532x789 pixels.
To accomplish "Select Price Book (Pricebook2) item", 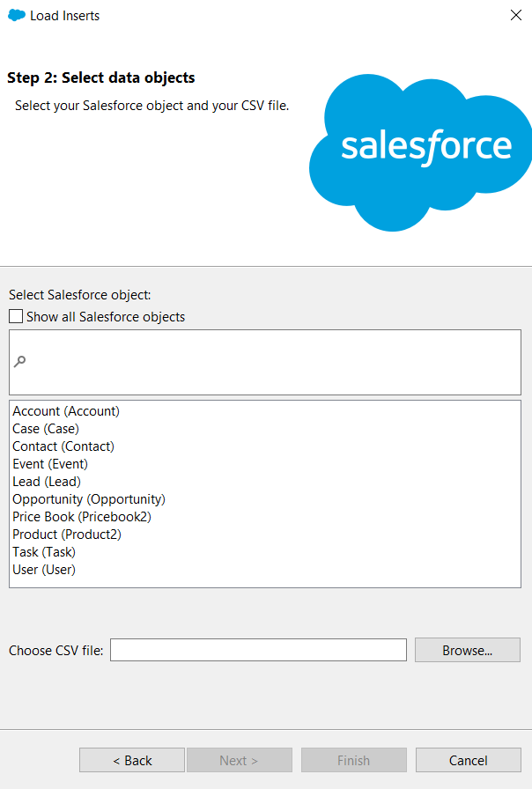I will (x=82, y=517).
